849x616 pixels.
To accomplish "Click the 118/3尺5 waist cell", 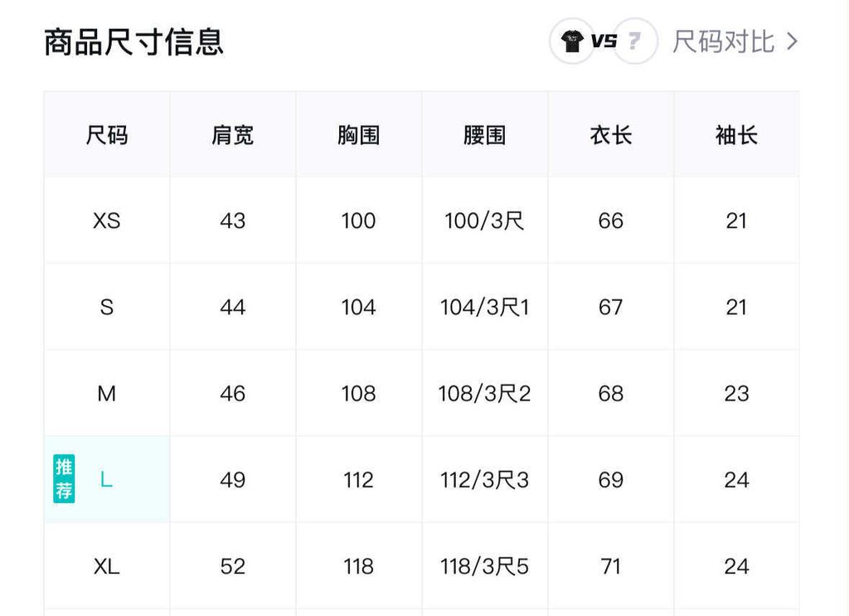I will click(x=485, y=566).
